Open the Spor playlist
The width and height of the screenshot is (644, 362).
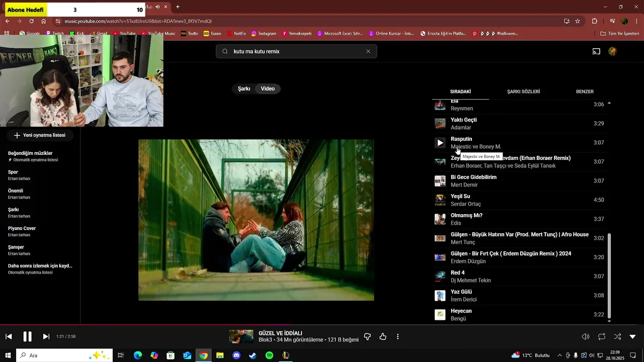pos(40,175)
